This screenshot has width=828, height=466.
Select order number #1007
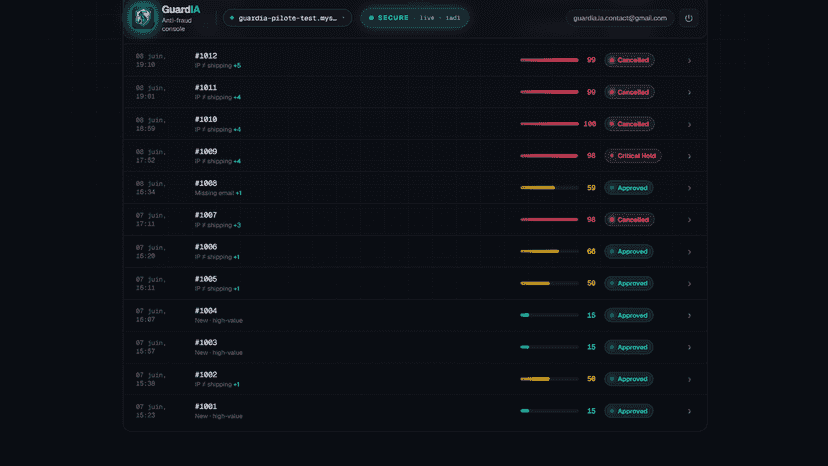tap(206, 215)
